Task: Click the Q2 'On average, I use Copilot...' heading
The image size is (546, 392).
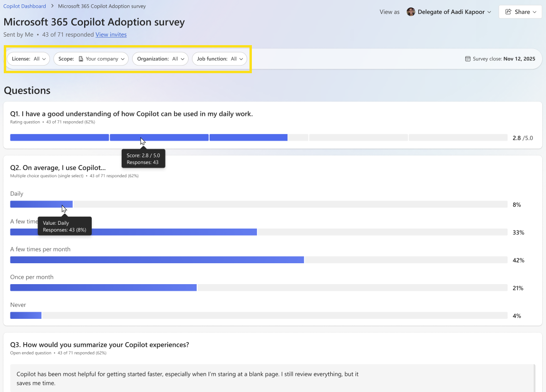Action: click(x=58, y=168)
